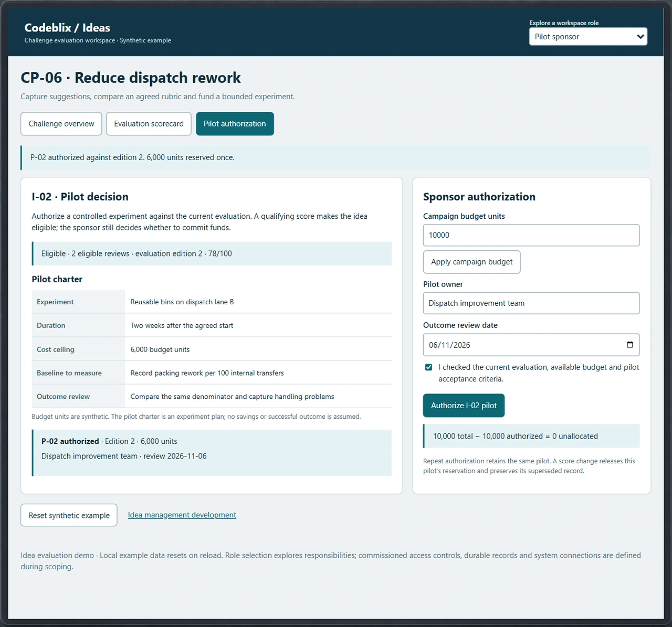Click the 'P-02 authorized · Edition 2 · 6,000 units' line
672x627 pixels.
pyautogui.click(x=109, y=441)
